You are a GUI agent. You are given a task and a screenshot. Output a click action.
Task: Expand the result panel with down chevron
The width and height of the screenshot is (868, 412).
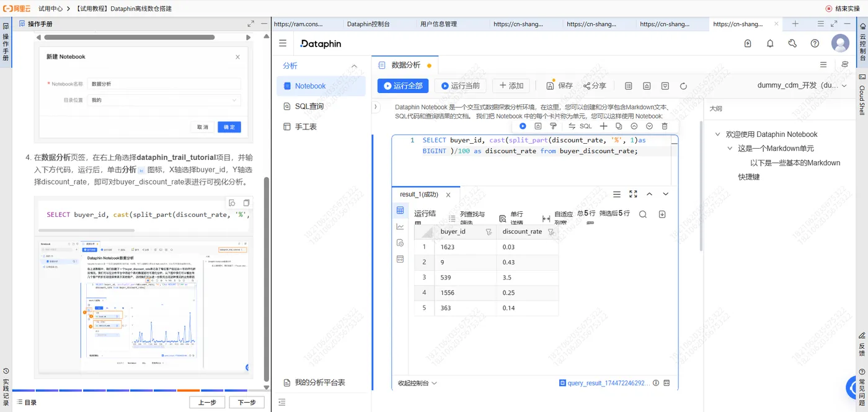tap(666, 194)
